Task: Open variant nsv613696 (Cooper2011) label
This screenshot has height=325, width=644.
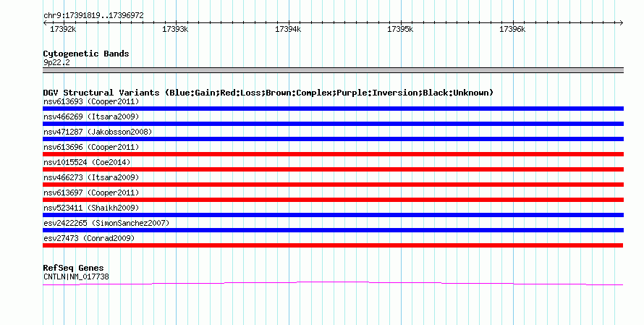Action: [x=91, y=147]
